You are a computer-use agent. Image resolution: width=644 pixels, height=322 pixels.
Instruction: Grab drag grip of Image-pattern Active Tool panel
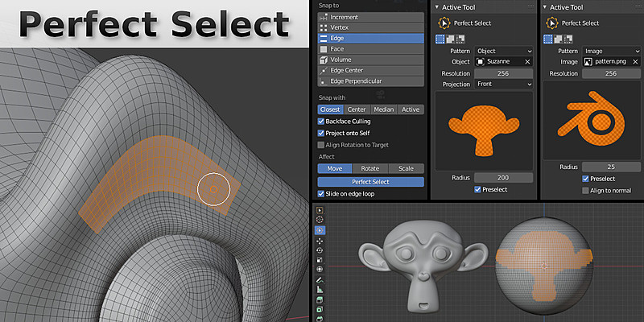[638, 7]
